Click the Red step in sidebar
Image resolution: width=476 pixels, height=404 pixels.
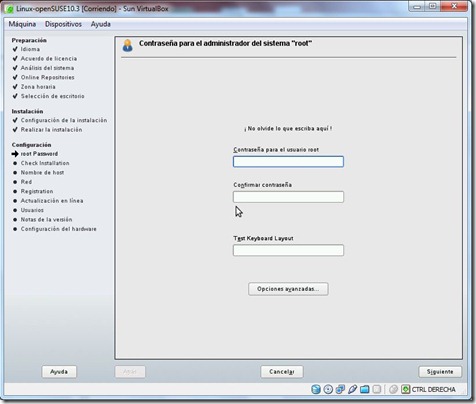pyautogui.click(x=26, y=182)
